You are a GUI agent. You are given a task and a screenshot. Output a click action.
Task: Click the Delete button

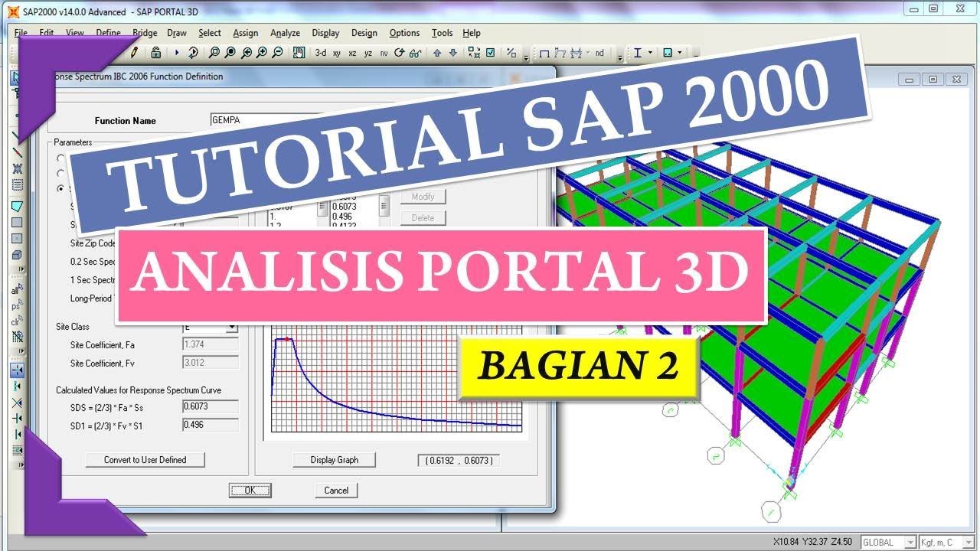click(x=423, y=218)
